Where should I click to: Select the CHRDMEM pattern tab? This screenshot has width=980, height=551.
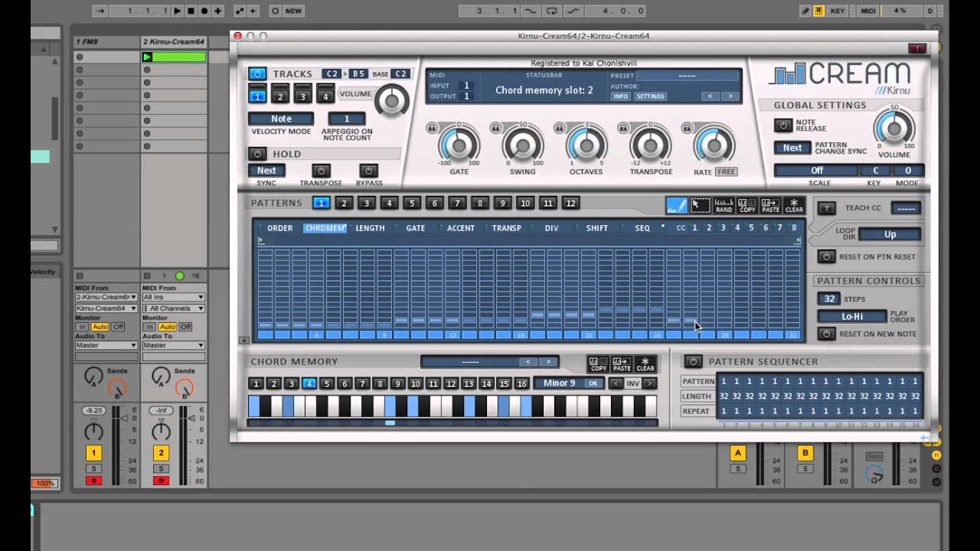(325, 228)
